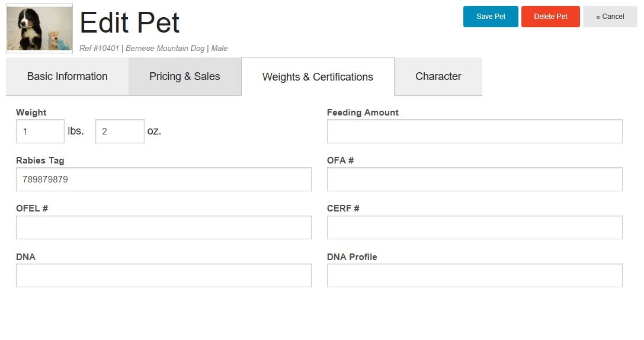This screenshot has width=644, height=340.
Task: Switch to the Basic Information tab
Action: 68,76
